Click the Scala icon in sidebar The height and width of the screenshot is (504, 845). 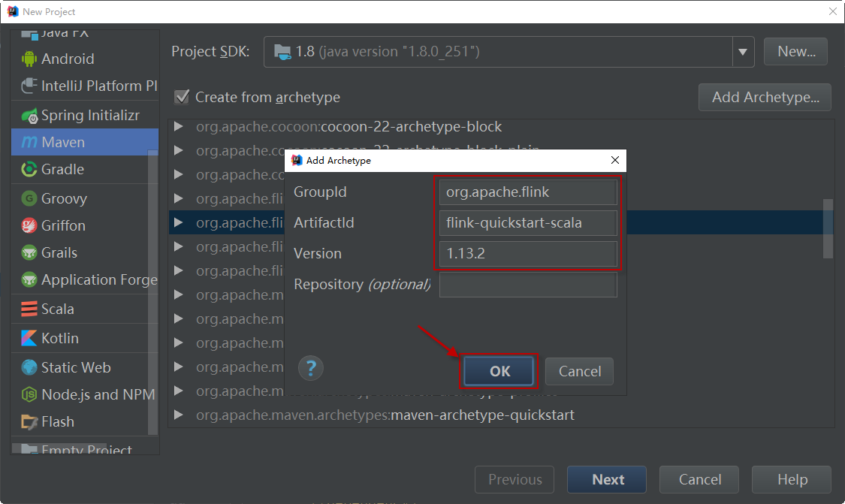coord(29,309)
